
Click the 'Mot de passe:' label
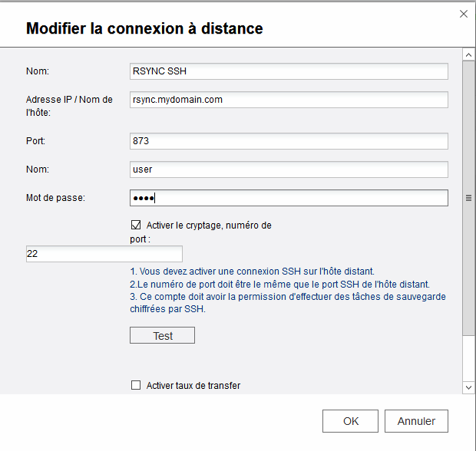[x=55, y=198]
